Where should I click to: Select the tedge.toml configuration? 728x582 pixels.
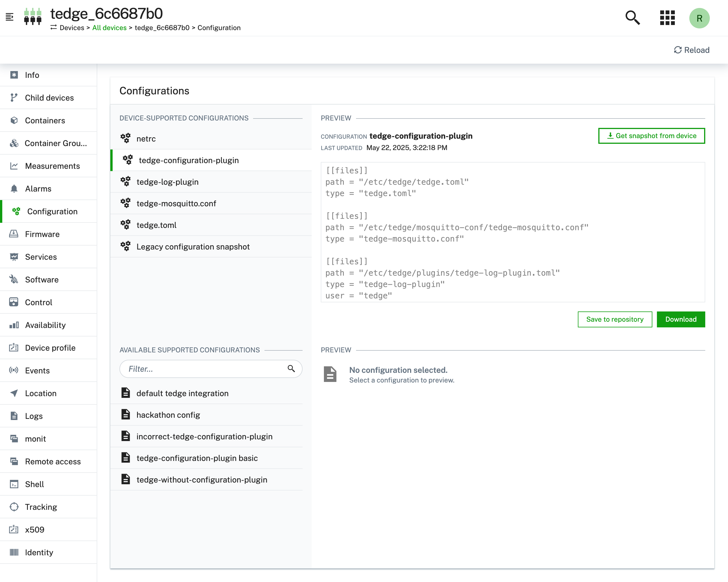click(211, 225)
